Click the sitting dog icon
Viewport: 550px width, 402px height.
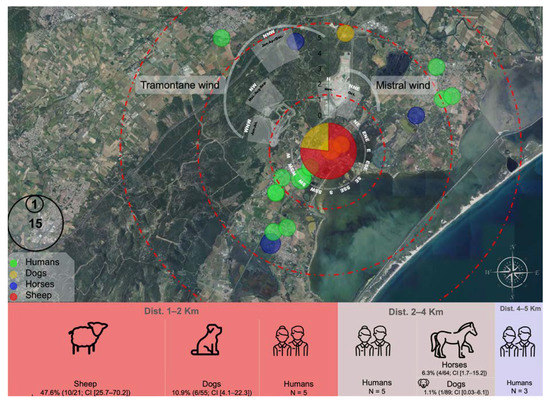tap(207, 339)
